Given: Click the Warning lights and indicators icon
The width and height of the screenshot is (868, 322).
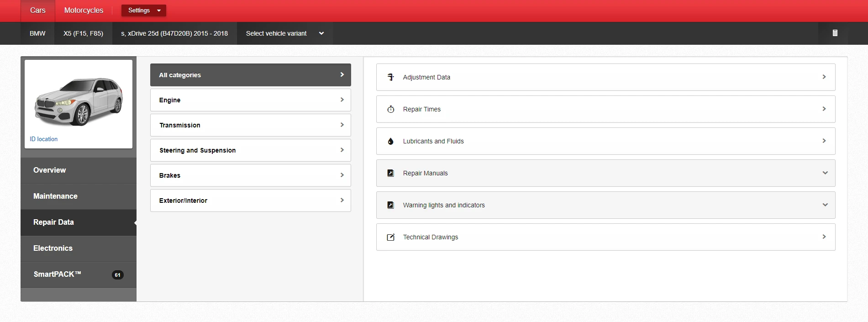Looking at the screenshot, I should pyautogui.click(x=390, y=205).
